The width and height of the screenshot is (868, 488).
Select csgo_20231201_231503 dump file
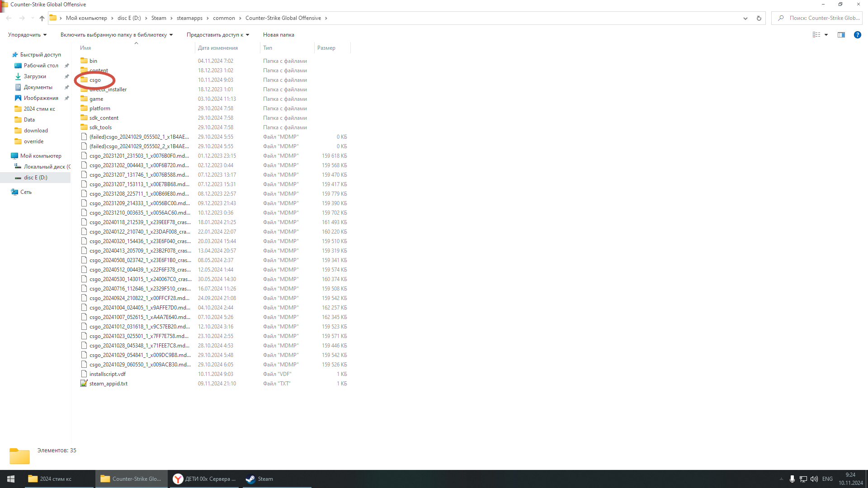pos(139,156)
